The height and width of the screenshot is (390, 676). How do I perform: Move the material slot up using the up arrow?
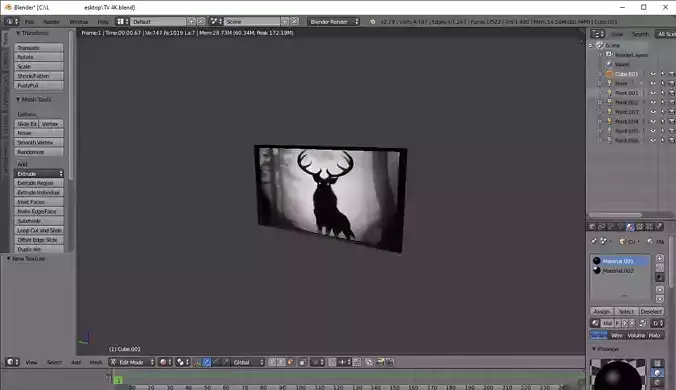[x=660, y=289]
